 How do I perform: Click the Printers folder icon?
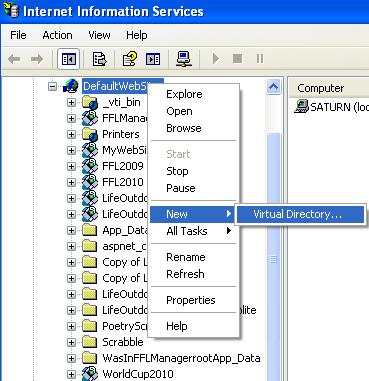(x=90, y=134)
